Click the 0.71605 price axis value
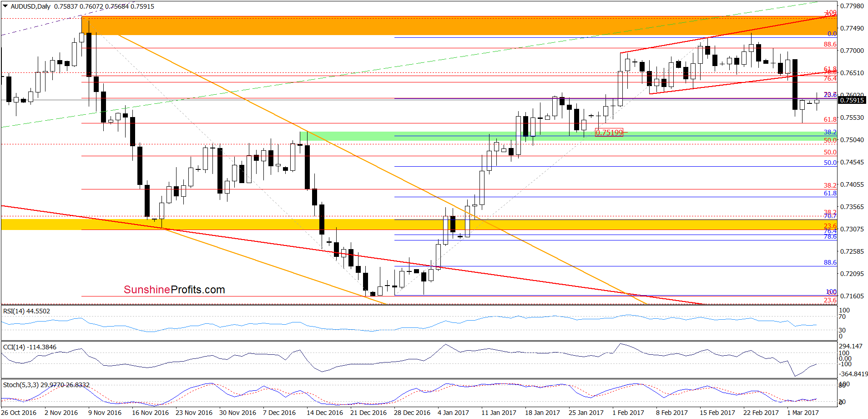 click(x=852, y=296)
